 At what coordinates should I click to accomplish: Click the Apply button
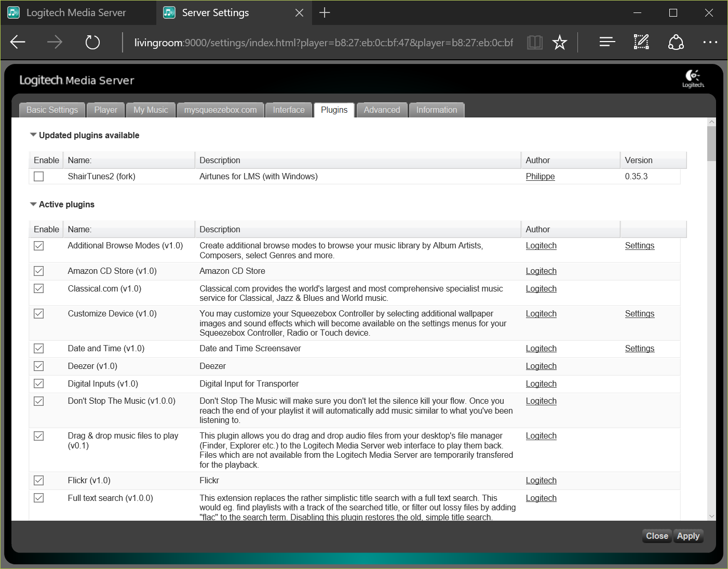coord(688,536)
